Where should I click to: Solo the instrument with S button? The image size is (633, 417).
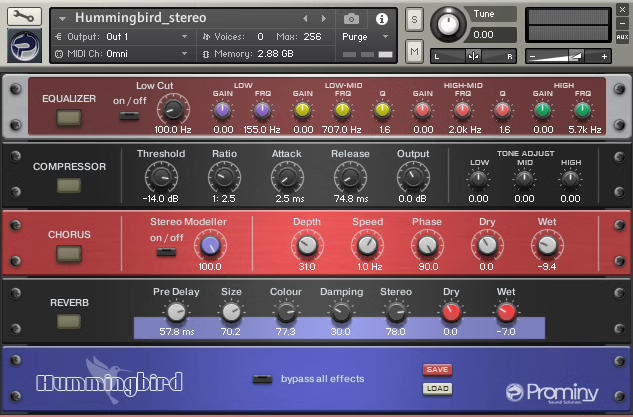[414, 19]
